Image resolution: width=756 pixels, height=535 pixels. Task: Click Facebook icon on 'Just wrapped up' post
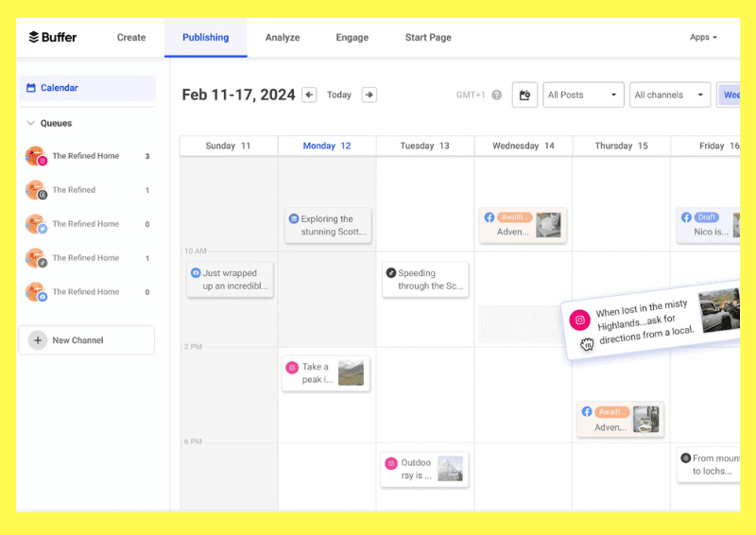[196, 272]
